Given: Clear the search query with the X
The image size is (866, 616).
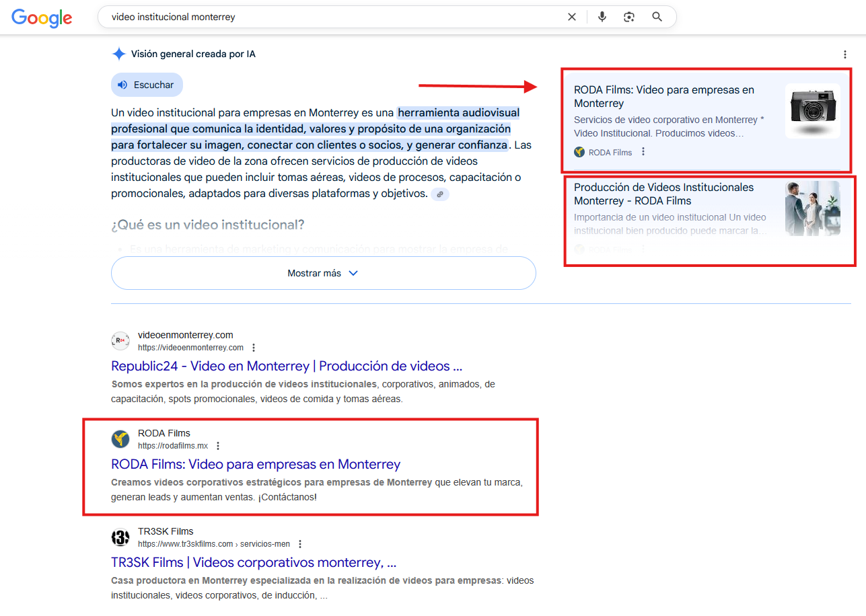Looking at the screenshot, I should tap(571, 17).
